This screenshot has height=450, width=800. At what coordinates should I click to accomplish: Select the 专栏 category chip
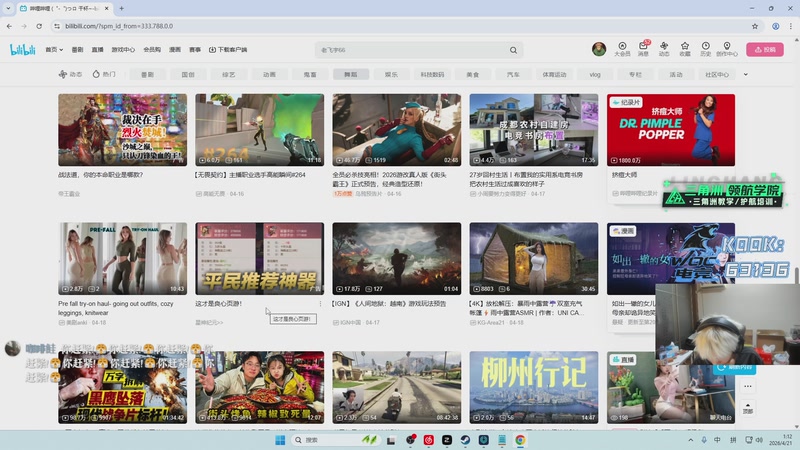(x=635, y=74)
